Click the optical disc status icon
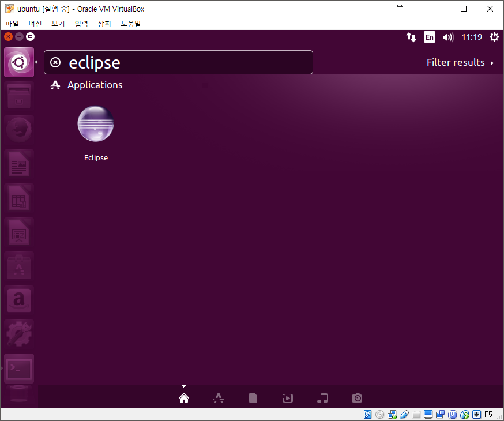This screenshot has height=421, width=504. click(379, 415)
